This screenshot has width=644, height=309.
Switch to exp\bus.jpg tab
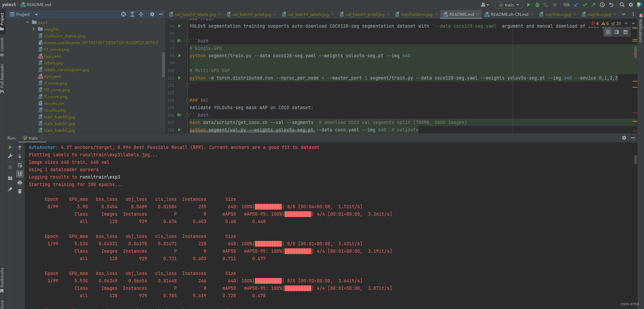tap(599, 14)
